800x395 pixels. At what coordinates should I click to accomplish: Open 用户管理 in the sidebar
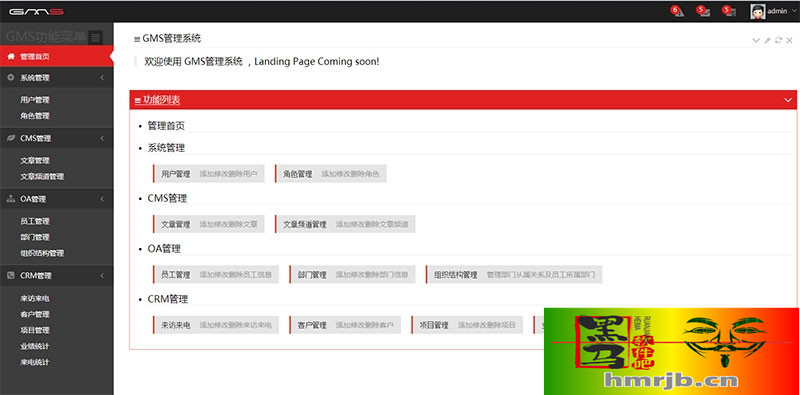35,100
